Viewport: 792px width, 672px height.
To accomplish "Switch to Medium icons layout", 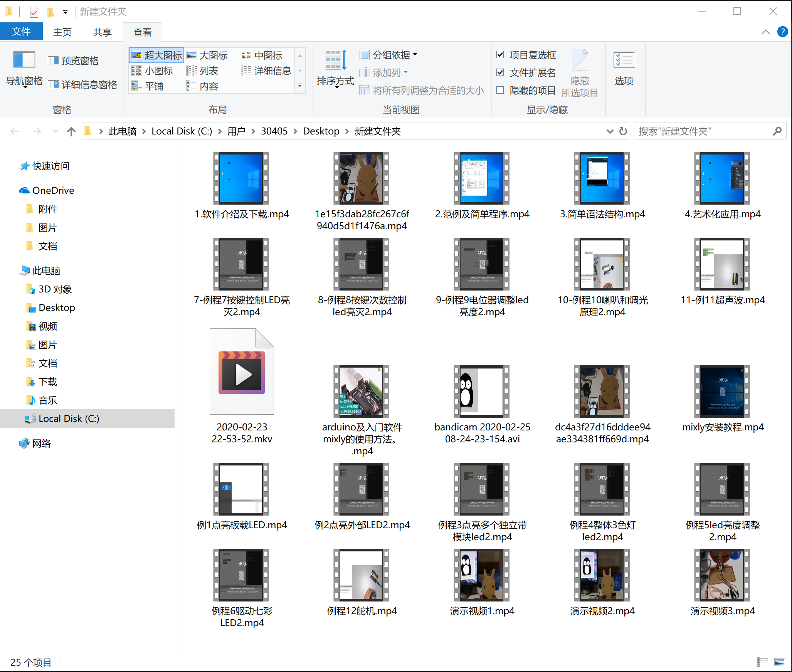I will [262, 55].
